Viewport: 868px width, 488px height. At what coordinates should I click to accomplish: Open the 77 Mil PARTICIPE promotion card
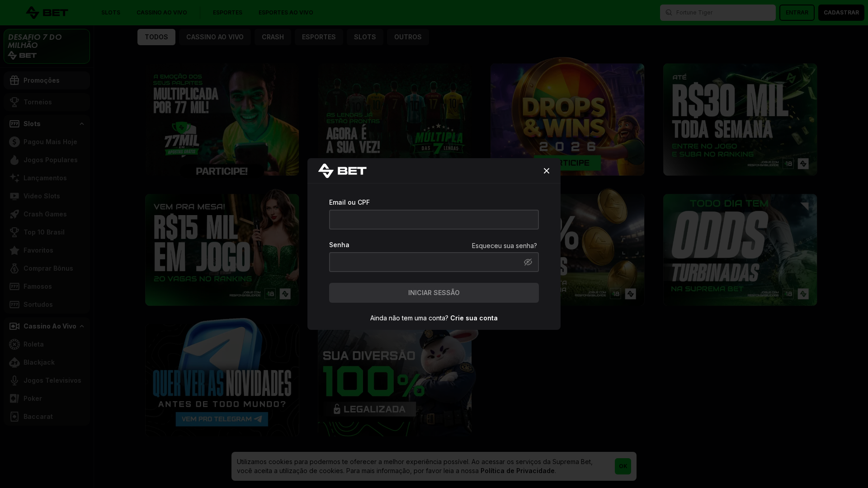tap(222, 119)
